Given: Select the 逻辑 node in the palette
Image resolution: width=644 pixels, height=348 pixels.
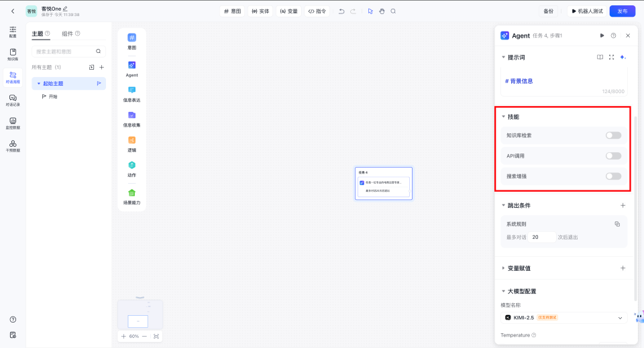Looking at the screenshot, I should click(132, 144).
